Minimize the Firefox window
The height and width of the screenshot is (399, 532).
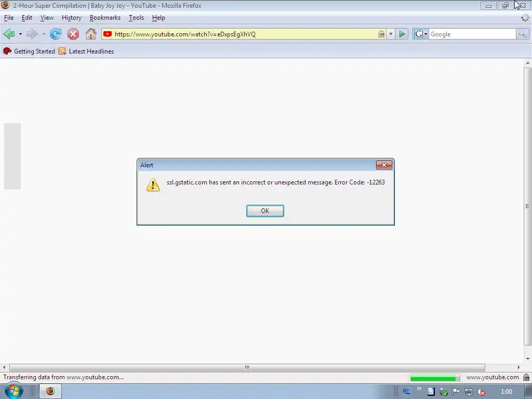(x=488, y=5)
